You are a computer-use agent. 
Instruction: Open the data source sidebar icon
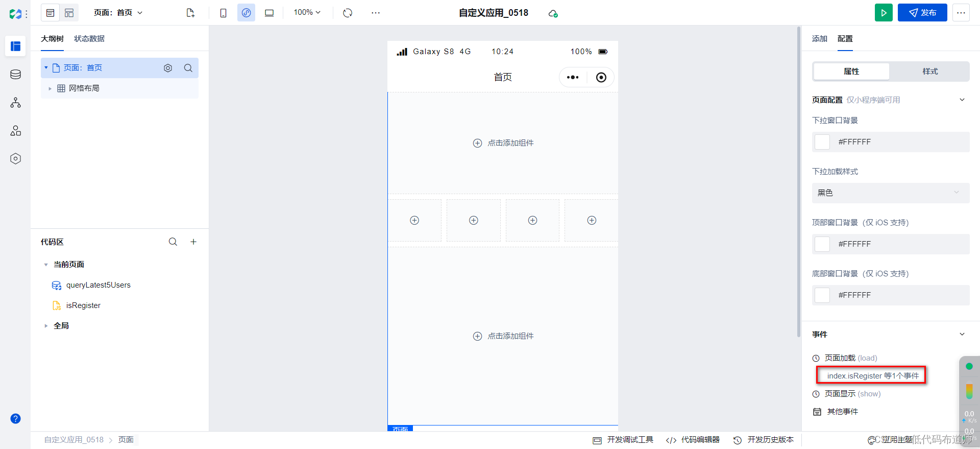(15, 75)
